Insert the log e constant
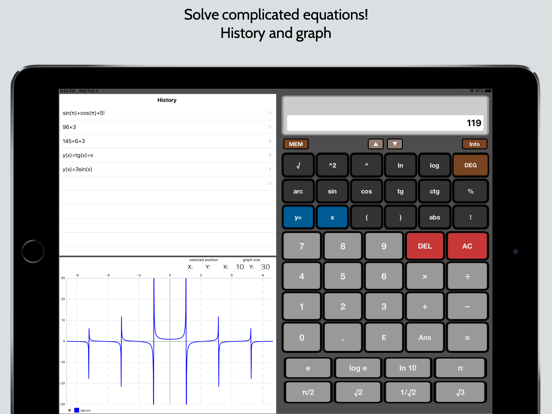This screenshot has width=552, height=414. click(358, 368)
